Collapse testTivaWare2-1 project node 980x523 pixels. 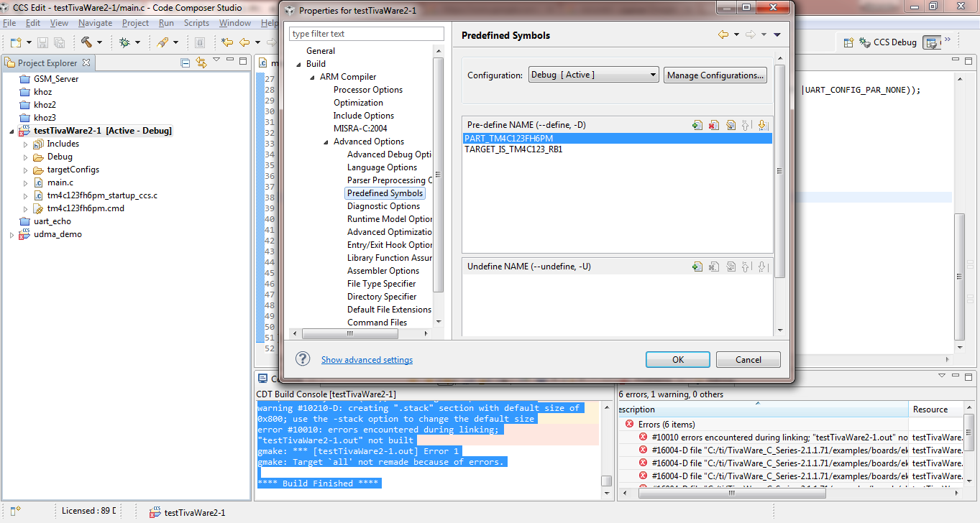click(x=12, y=131)
